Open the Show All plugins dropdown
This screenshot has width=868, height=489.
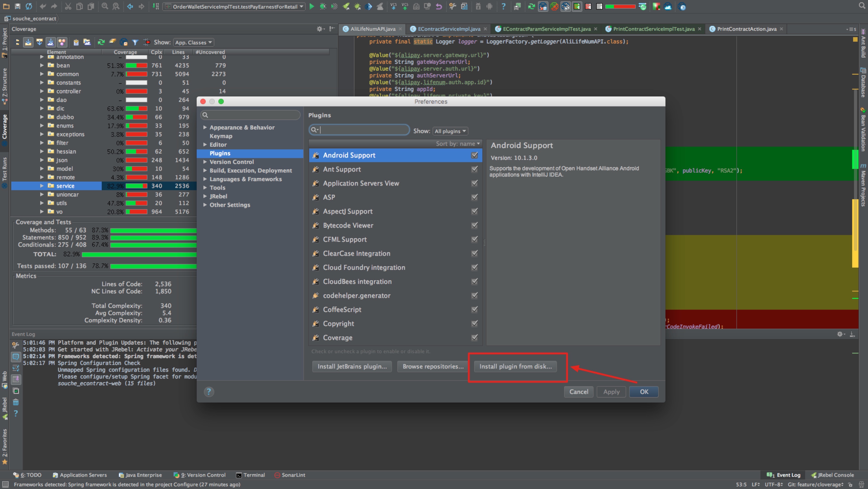coord(450,131)
